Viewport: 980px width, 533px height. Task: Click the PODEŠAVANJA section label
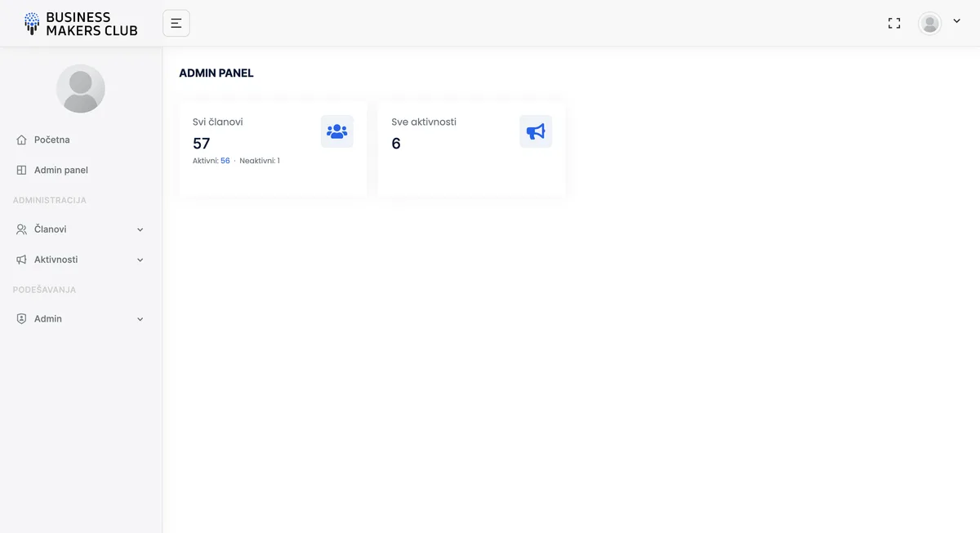pyautogui.click(x=45, y=290)
